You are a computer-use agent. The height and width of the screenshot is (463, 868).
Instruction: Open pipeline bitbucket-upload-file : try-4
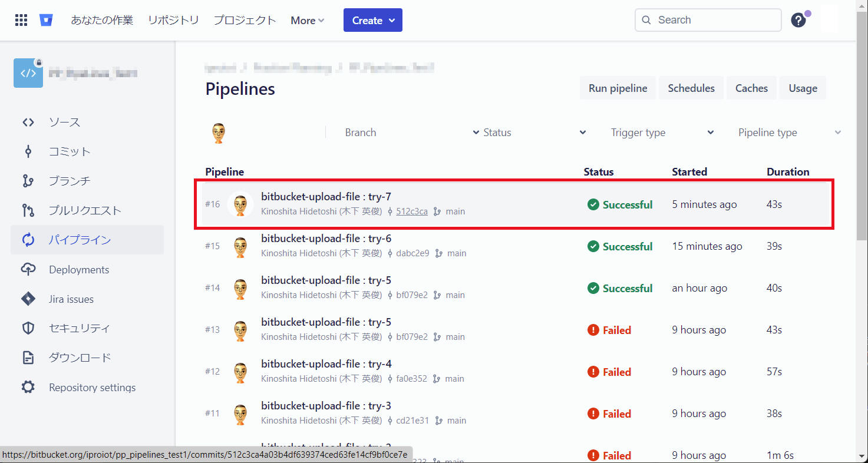click(x=326, y=364)
